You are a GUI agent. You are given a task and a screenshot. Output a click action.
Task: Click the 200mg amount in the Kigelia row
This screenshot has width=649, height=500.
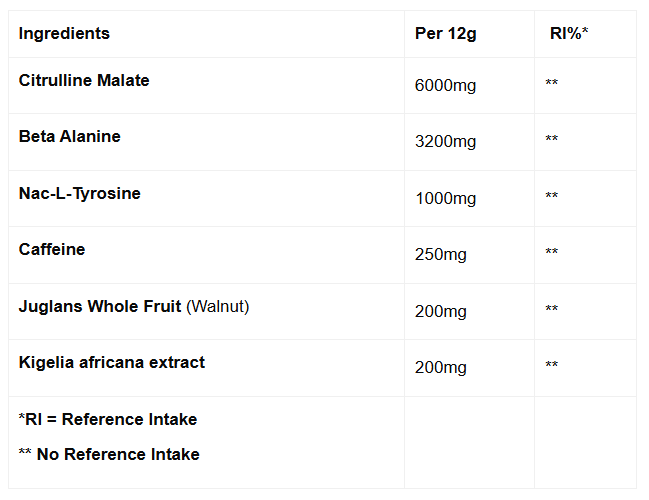click(x=441, y=368)
